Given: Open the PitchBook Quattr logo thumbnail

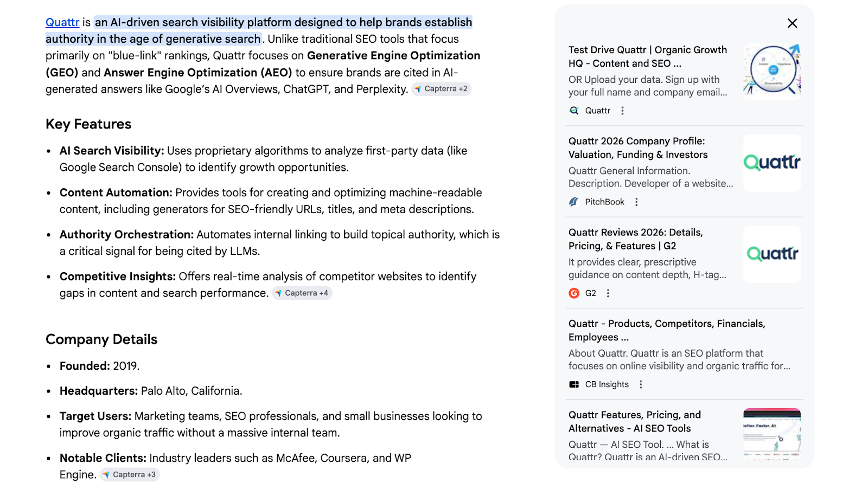Looking at the screenshot, I should pos(771,163).
